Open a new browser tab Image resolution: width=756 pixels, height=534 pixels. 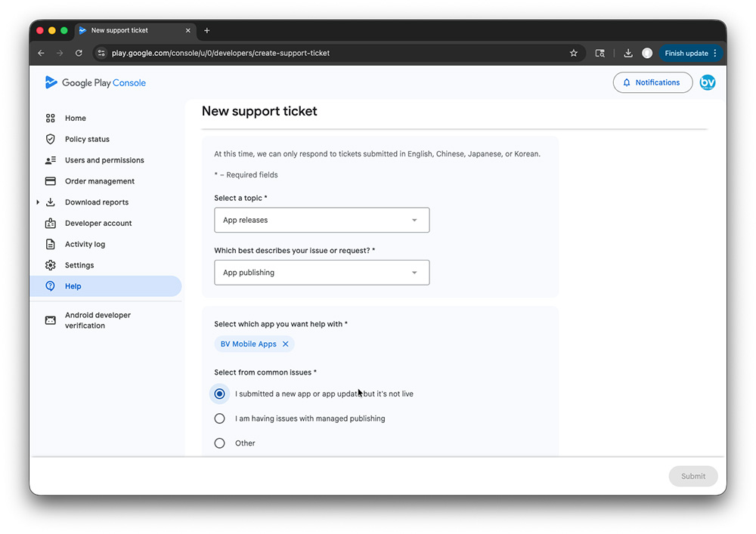click(207, 30)
